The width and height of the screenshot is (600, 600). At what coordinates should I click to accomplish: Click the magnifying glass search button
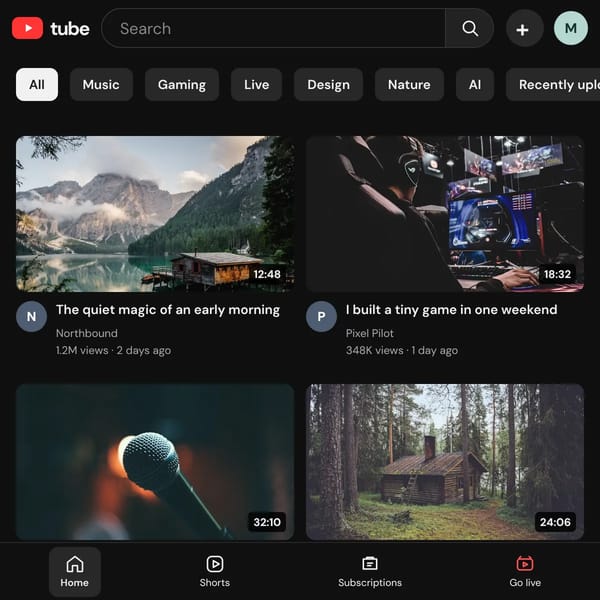pos(470,28)
